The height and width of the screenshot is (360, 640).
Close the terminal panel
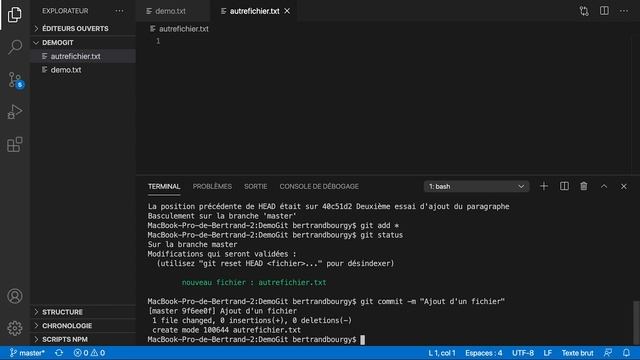pyautogui.click(x=624, y=187)
